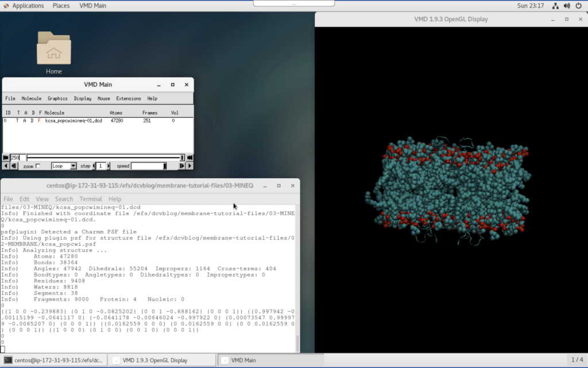Open the terminal Edit menu
The width and height of the screenshot is (588, 368).
coord(24,199)
